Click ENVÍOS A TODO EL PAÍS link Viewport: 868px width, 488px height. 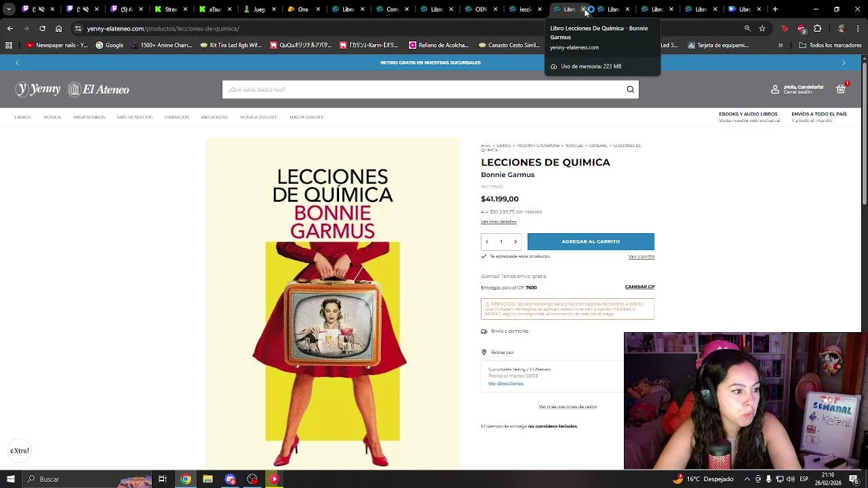tap(819, 114)
